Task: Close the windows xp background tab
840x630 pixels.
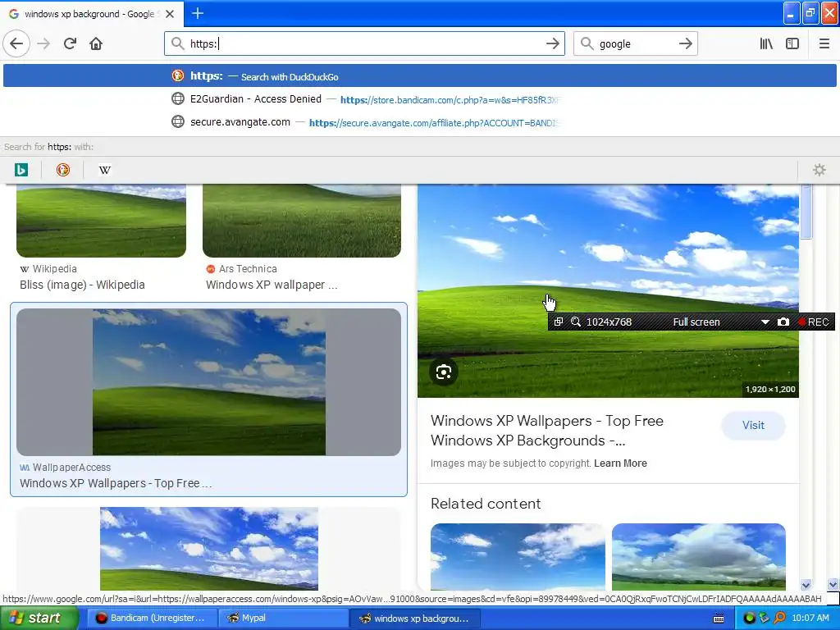Action: 169,14
